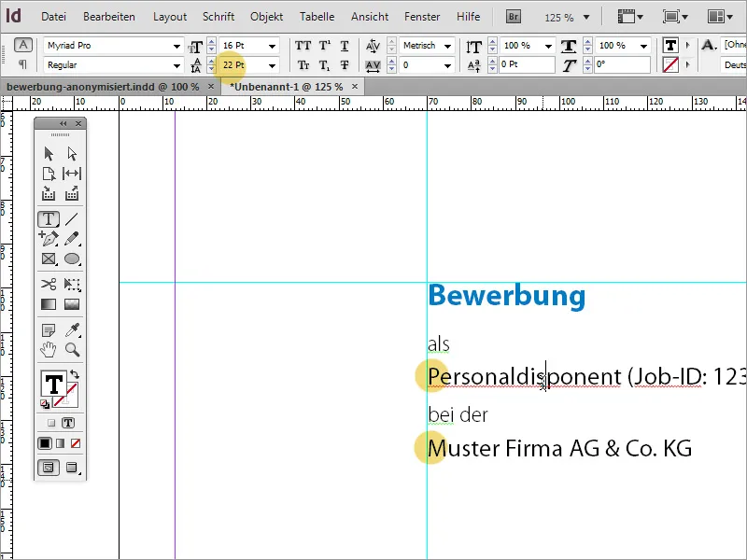
Task: Collapse the toolbox panel with double arrows
Action: 63,124
